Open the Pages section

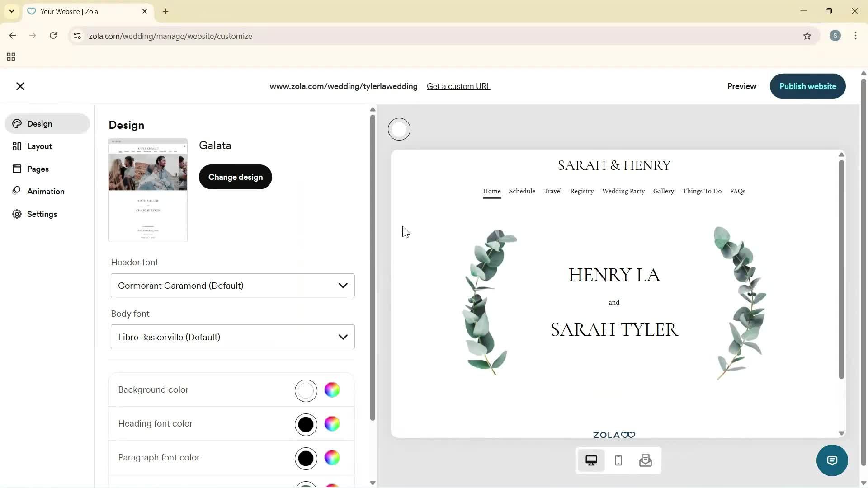(x=38, y=169)
